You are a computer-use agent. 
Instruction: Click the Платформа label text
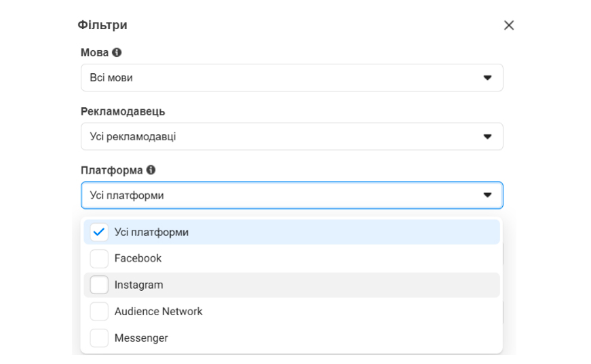coord(111,170)
